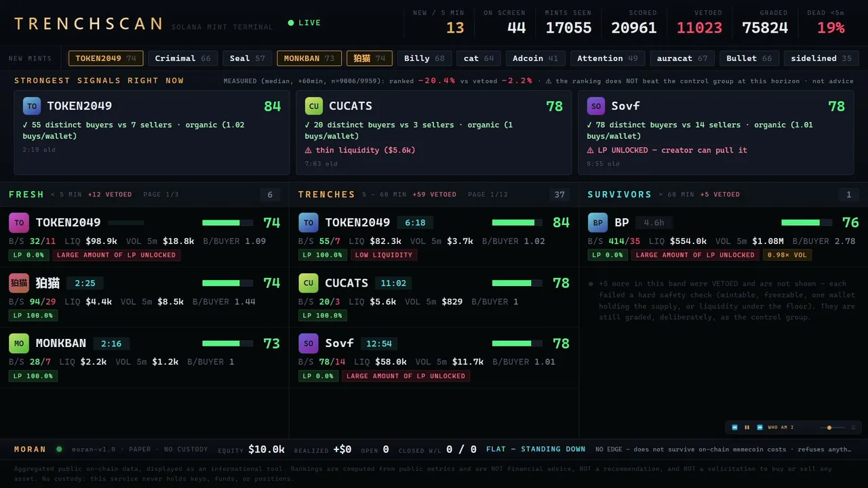Click 0.98× VOL tag on BP
This screenshot has height=488, width=868.
[x=787, y=256]
